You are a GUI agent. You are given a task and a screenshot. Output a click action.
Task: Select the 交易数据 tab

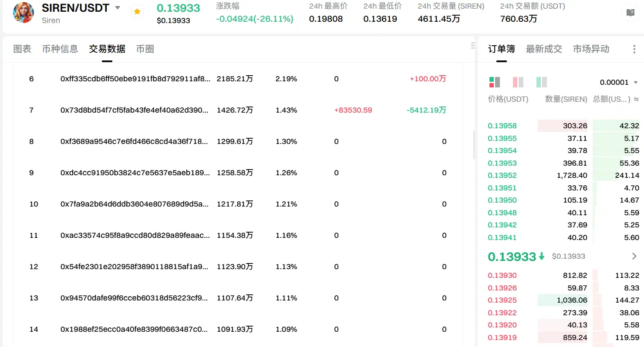pos(107,49)
